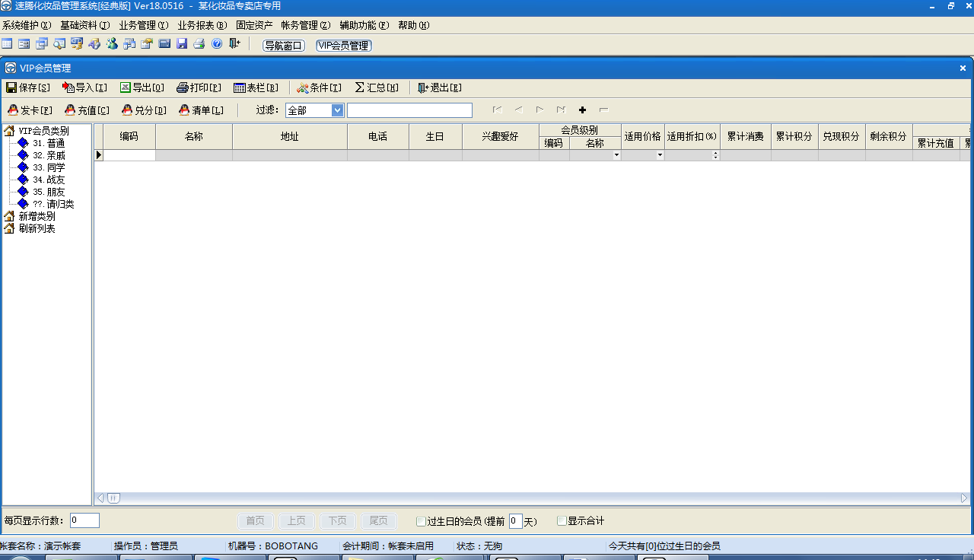This screenshot has width=974, height=560.
Task: Open the Basic Data (基础资料) menu
Action: [85, 25]
